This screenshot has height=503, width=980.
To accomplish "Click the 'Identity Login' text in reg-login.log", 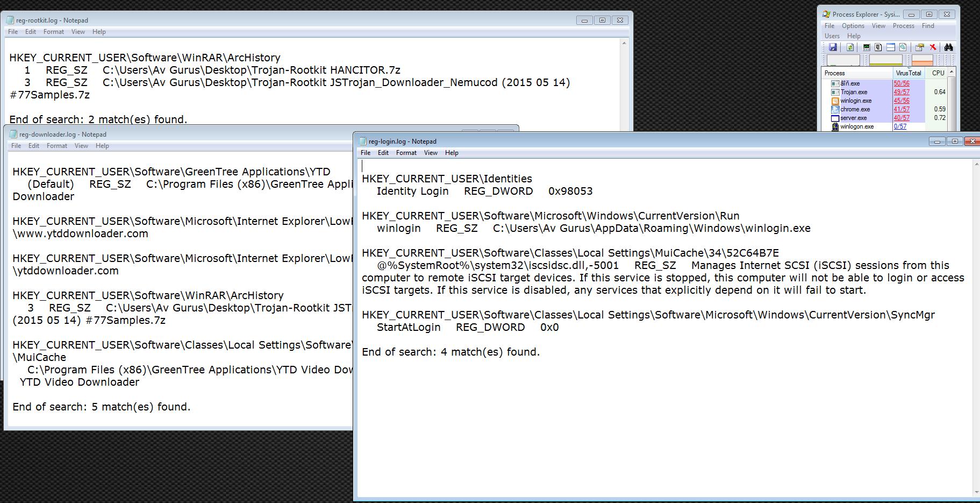I will click(413, 191).
